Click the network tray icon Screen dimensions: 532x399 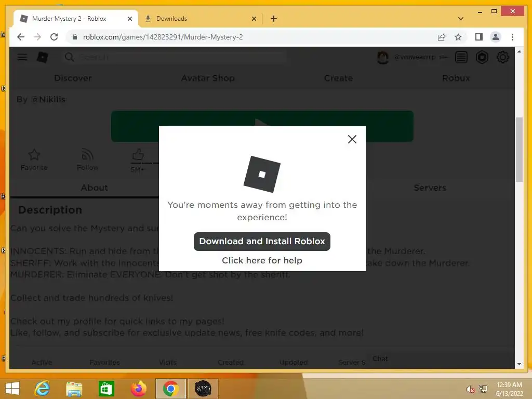(x=483, y=389)
